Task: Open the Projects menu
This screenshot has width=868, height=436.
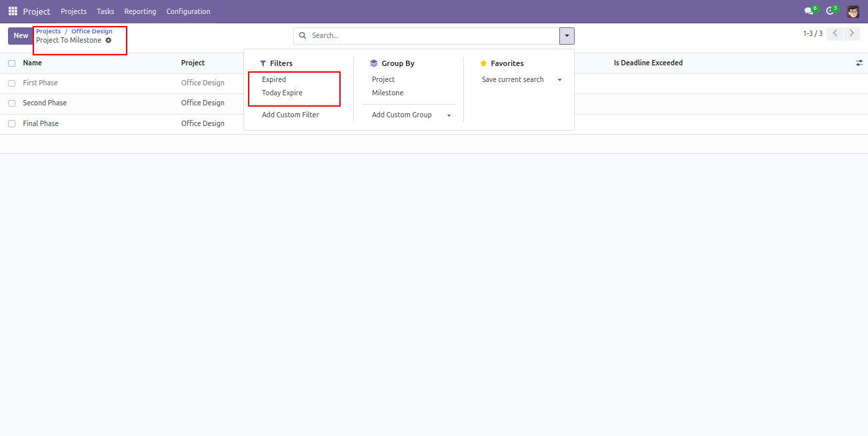Action: coord(74,11)
